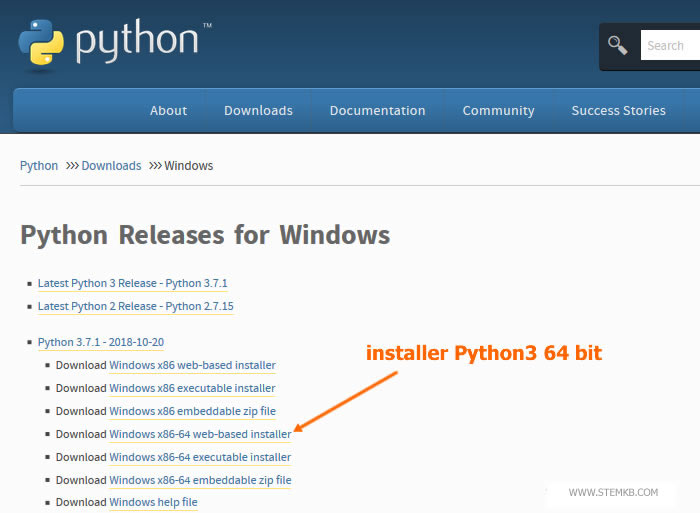The image size is (700, 513).
Task: Download the Windows help file
Action: pos(153,503)
